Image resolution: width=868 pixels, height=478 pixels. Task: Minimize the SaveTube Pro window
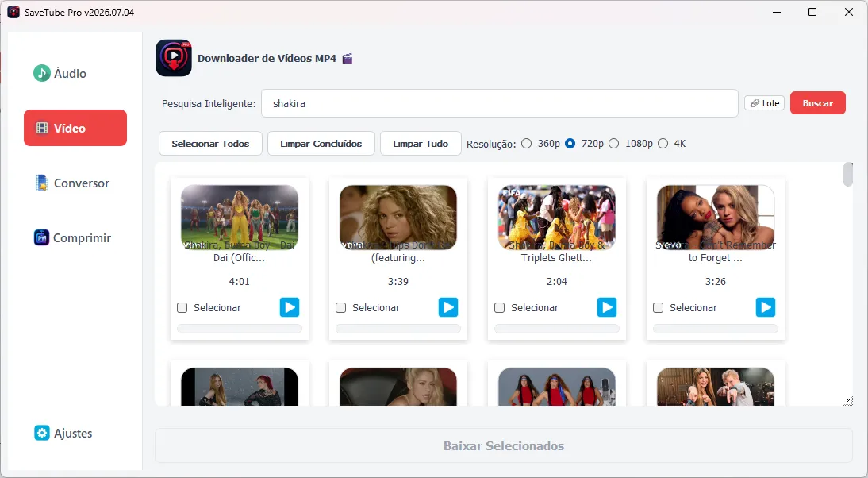tap(777, 12)
